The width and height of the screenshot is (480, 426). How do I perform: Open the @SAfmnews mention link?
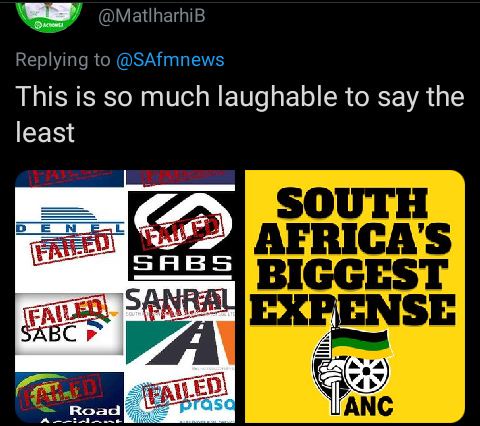point(170,60)
